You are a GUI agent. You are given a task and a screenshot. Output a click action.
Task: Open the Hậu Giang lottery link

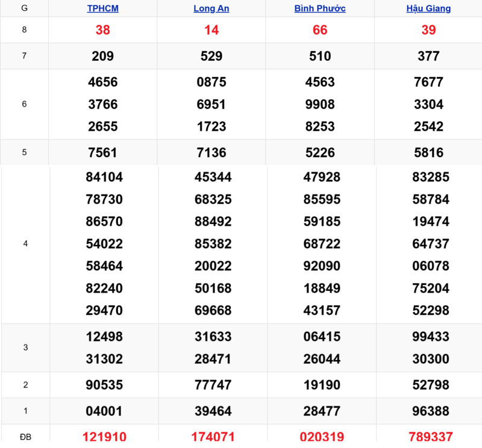tap(428, 8)
